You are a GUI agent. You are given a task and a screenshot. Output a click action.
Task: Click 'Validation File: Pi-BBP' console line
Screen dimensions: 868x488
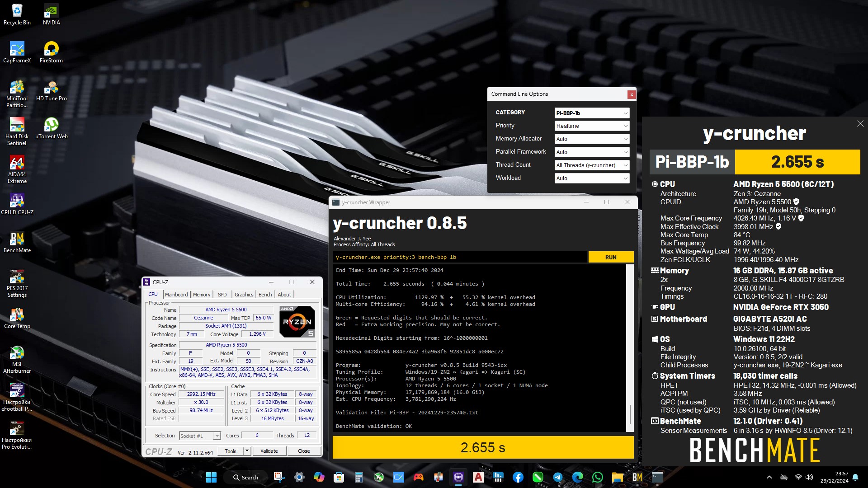tap(407, 413)
